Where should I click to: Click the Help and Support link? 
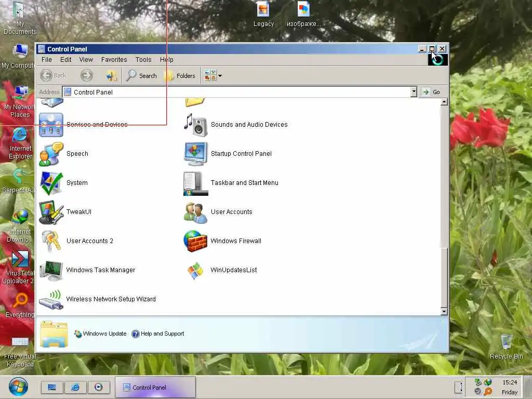pos(158,334)
